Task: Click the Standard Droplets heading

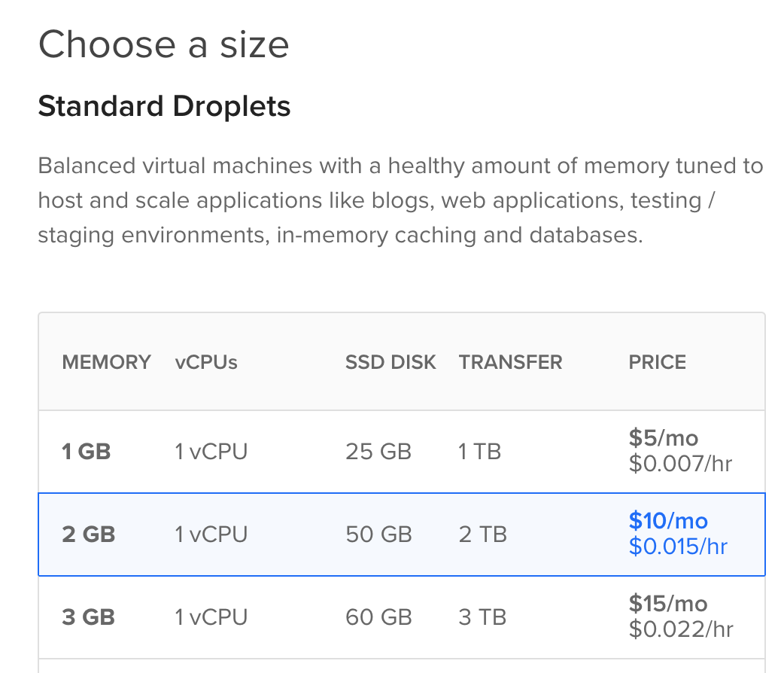Action: click(164, 106)
